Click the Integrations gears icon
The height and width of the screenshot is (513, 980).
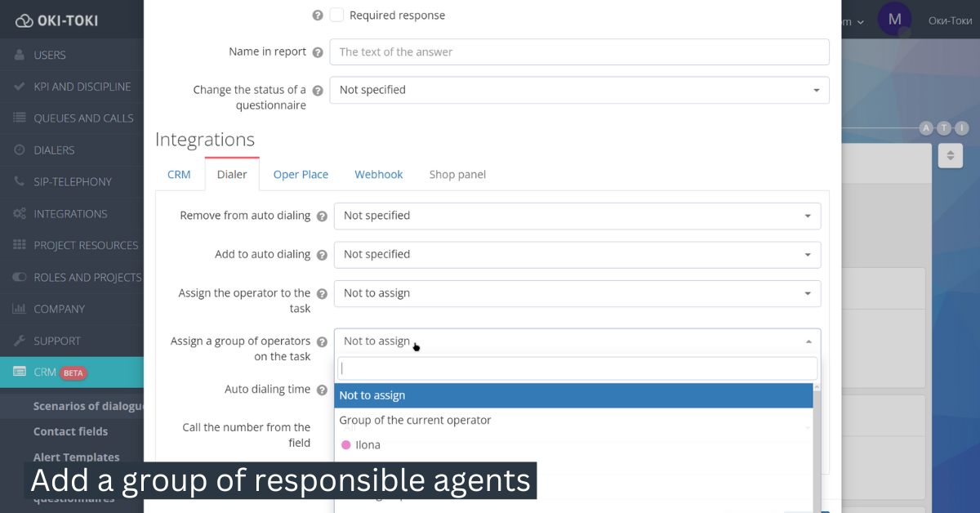[x=20, y=214]
